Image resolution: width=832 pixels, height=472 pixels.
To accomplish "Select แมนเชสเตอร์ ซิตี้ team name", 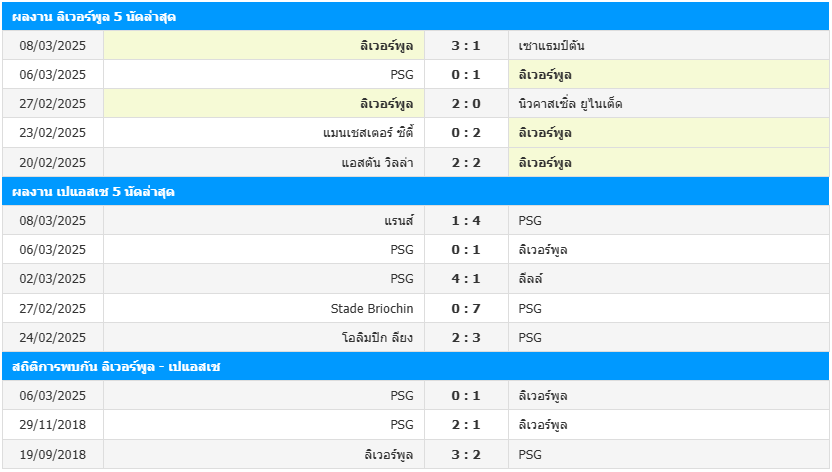I will click(x=368, y=133).
